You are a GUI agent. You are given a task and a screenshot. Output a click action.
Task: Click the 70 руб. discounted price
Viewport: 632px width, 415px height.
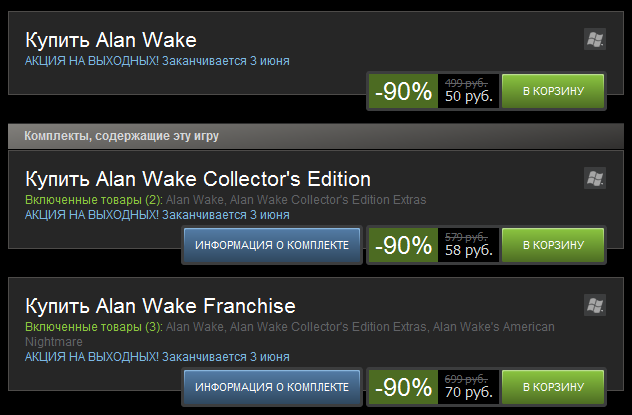469,392
